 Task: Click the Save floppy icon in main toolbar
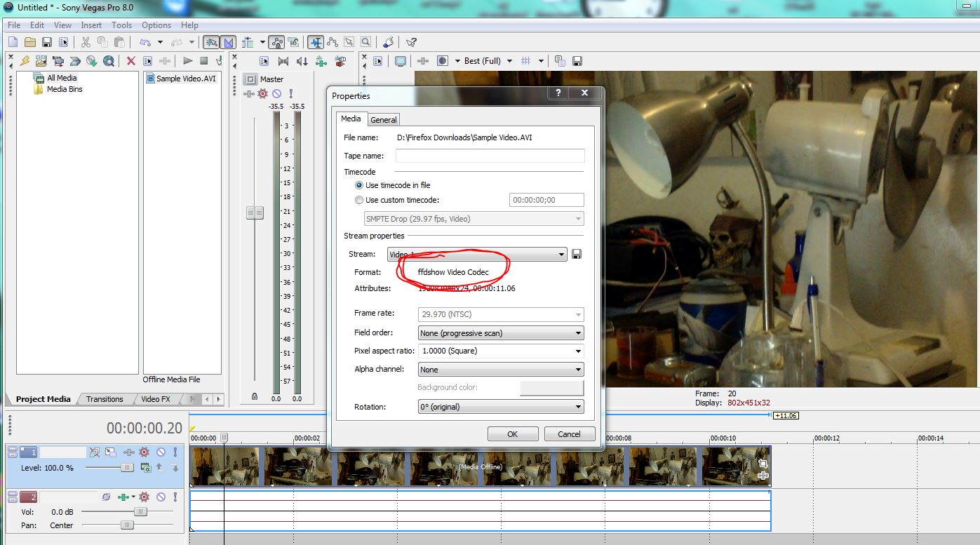[47, 42]
